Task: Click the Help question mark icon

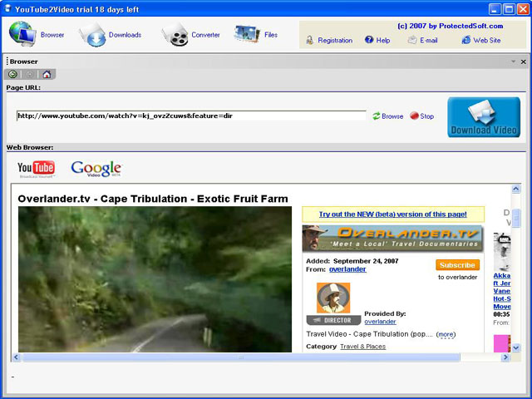Action: tap(369, 40)
